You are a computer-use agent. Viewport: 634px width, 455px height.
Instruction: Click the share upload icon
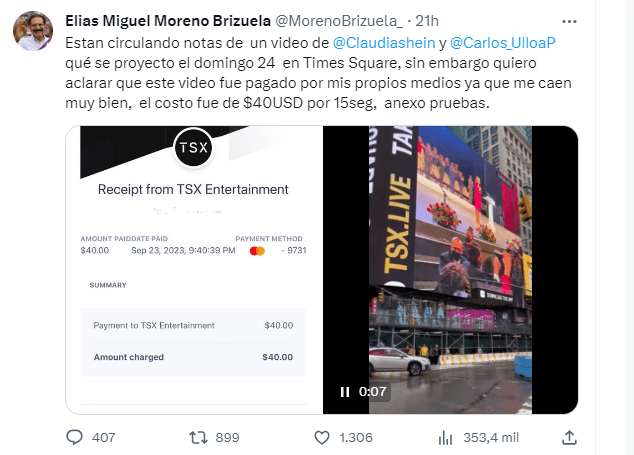pyautogui.click(x=569, y=438)
